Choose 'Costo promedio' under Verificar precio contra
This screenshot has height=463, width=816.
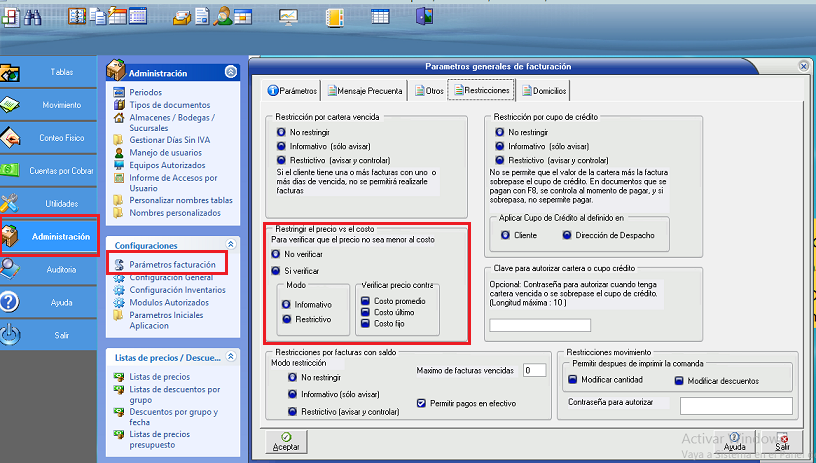click(366, 300)
